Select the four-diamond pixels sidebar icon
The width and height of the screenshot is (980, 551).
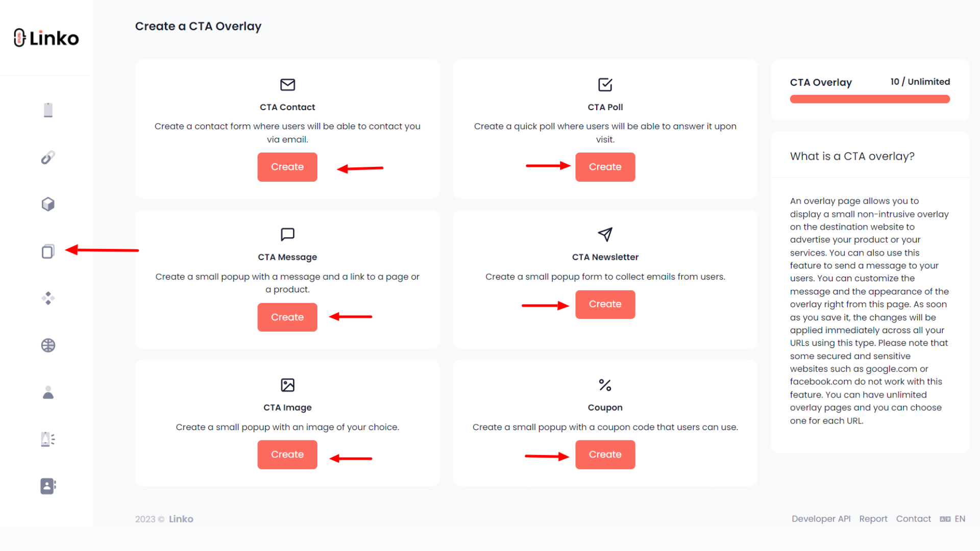point(47,298)
